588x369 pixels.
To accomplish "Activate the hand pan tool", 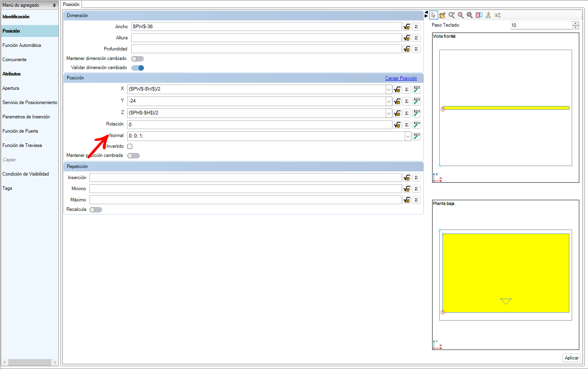I will coord(442,15).
